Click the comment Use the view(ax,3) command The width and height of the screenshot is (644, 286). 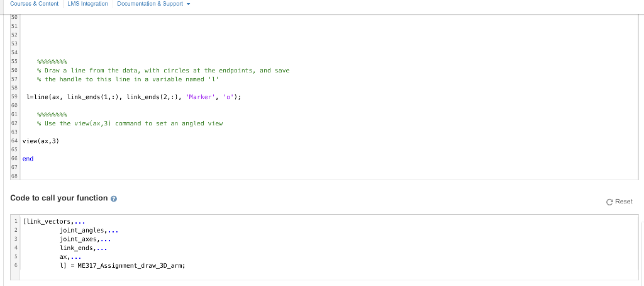click(130, 123)
